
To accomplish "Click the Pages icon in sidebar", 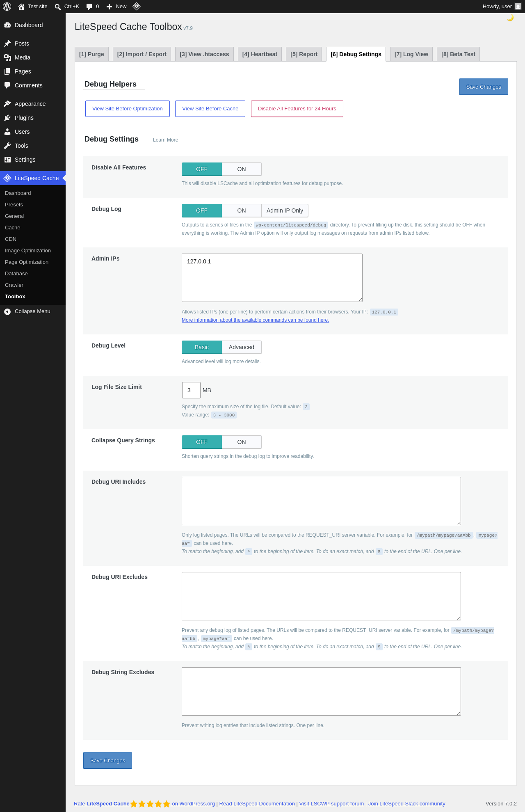I will [7, 71].
